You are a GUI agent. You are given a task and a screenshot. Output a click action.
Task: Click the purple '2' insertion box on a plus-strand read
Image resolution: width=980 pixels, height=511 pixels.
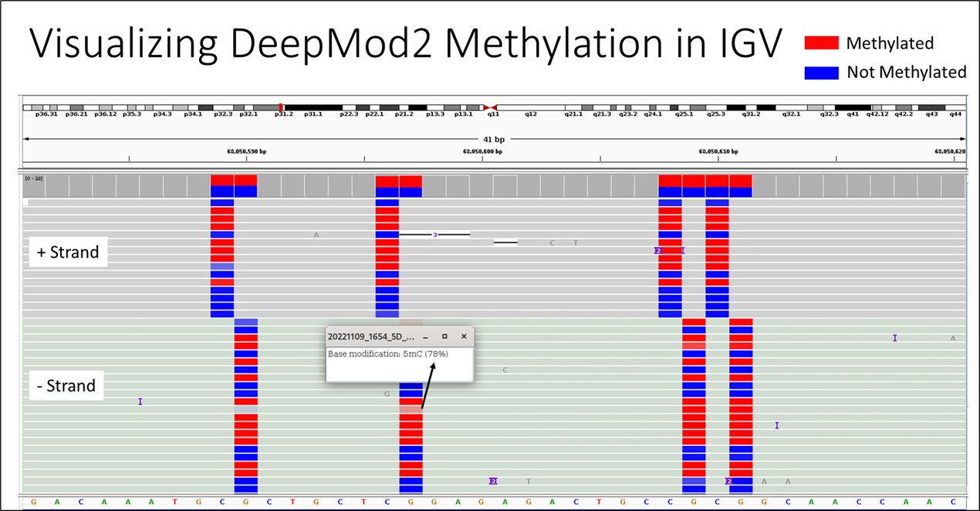[x=657, y=250]
